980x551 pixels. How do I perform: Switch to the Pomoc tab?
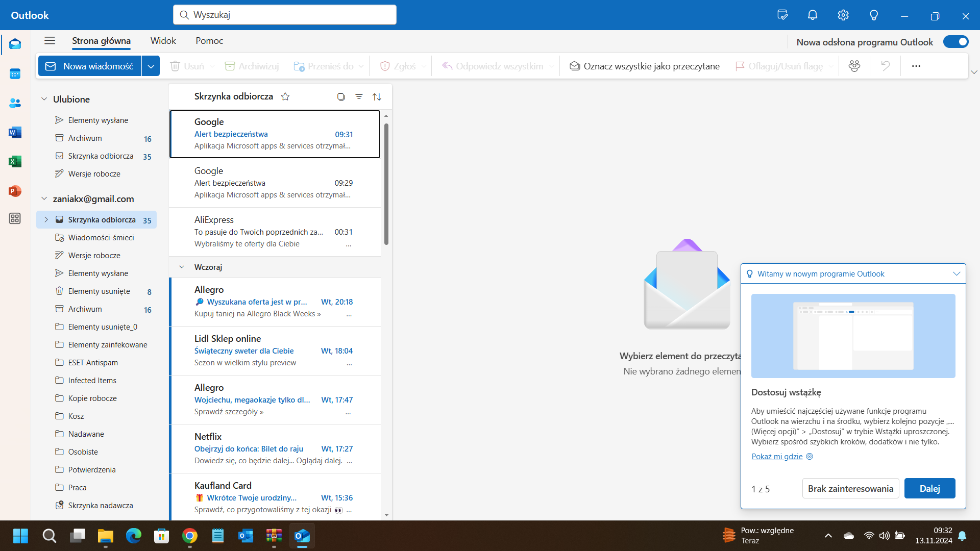(x=209, y=41)
